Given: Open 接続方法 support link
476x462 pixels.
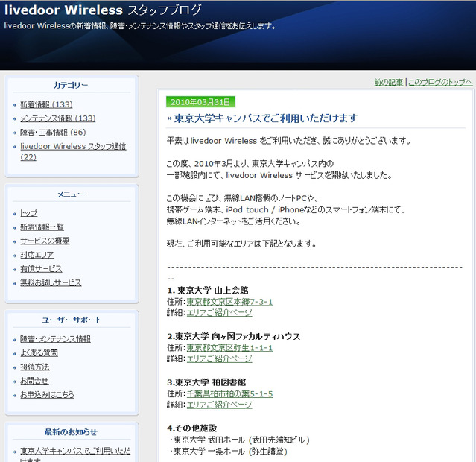Looking at the screenshot, I should pyautogui.click(x=34, y=367).
